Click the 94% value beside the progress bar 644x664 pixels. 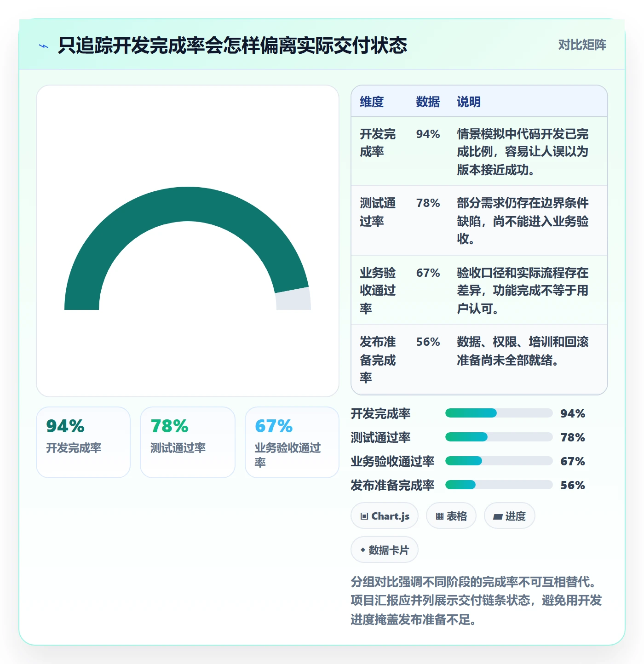point(573,413)
